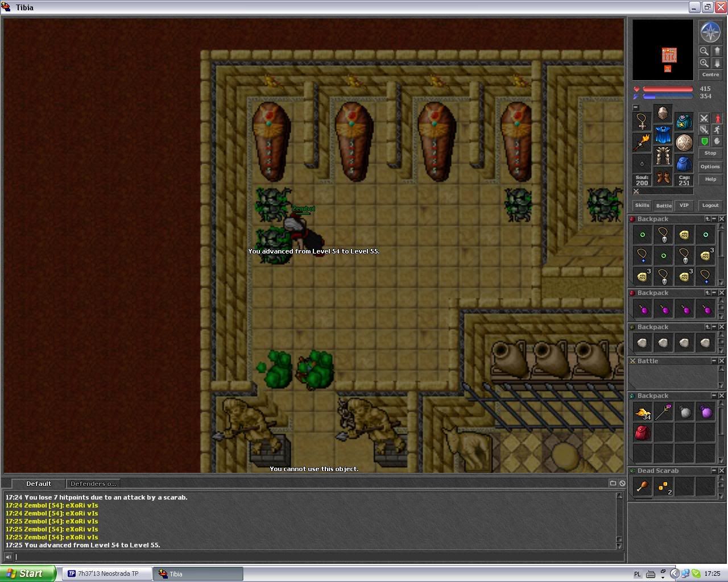Select the meat in Dead Scarab
This screenshot has height=582, width=728.
(x=643, y=487)
